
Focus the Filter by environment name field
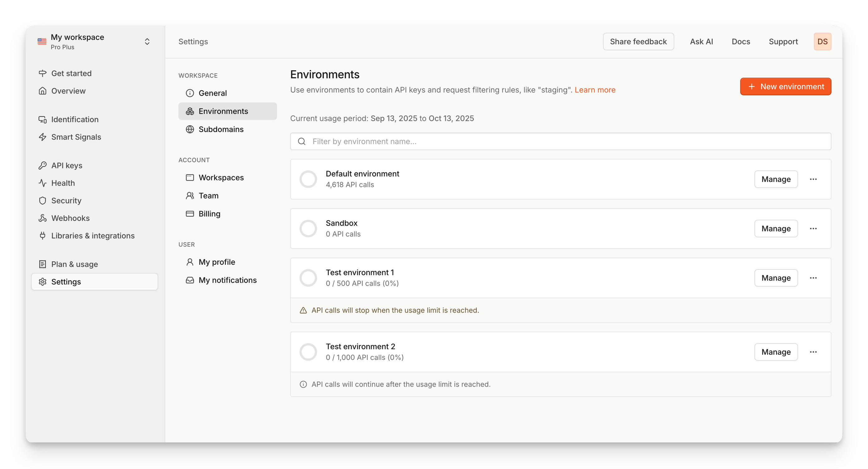pyautogui.click(x=560, y=141)
